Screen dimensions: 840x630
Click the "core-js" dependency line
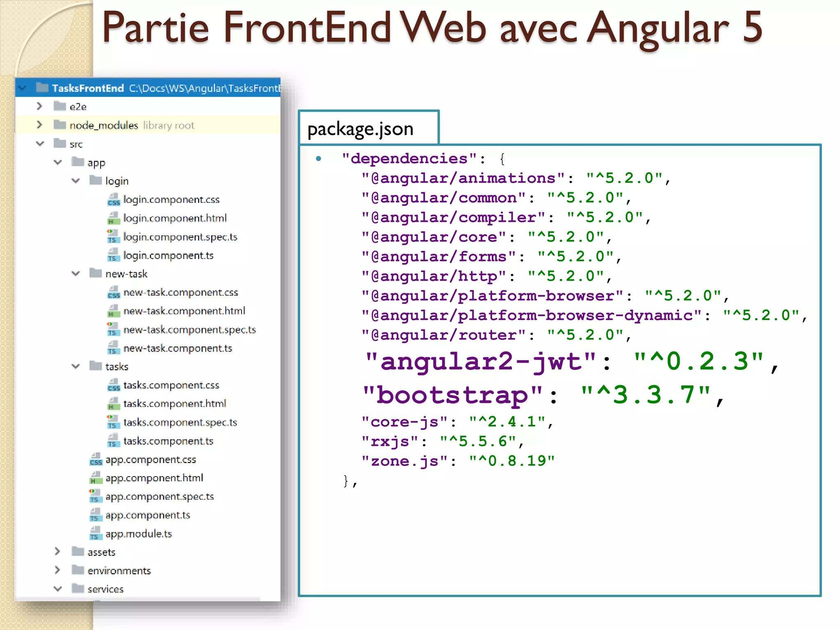457,422
